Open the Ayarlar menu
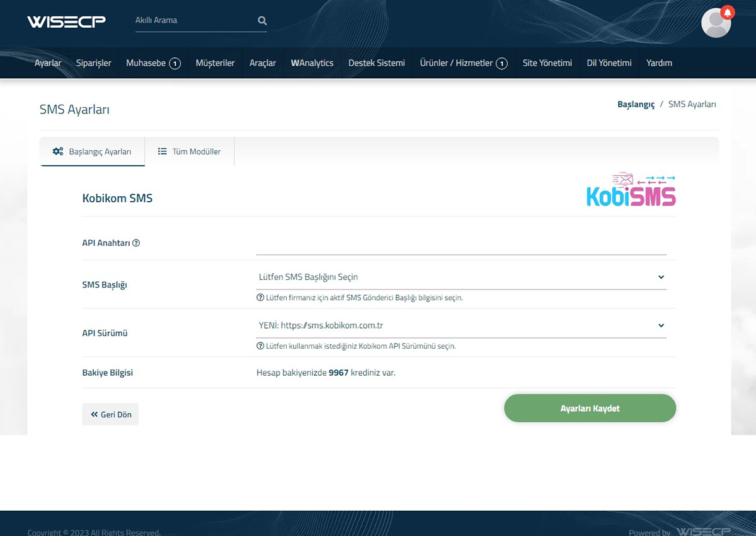Viewport: 756px width, 536px height. tap(48, 63)
